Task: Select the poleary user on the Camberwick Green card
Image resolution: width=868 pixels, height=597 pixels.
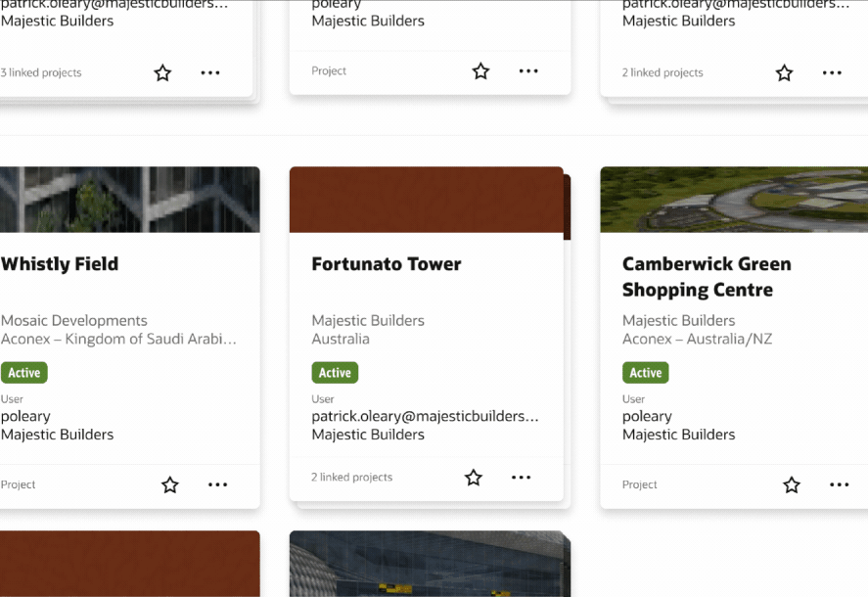Action: [x=647, y=417]
